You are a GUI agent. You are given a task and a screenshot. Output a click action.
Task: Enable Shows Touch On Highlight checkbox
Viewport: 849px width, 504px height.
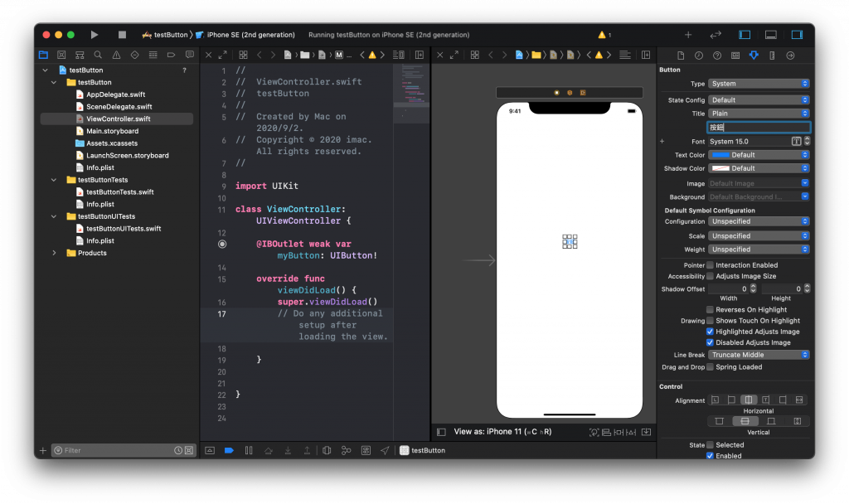(x=710, y=321)
